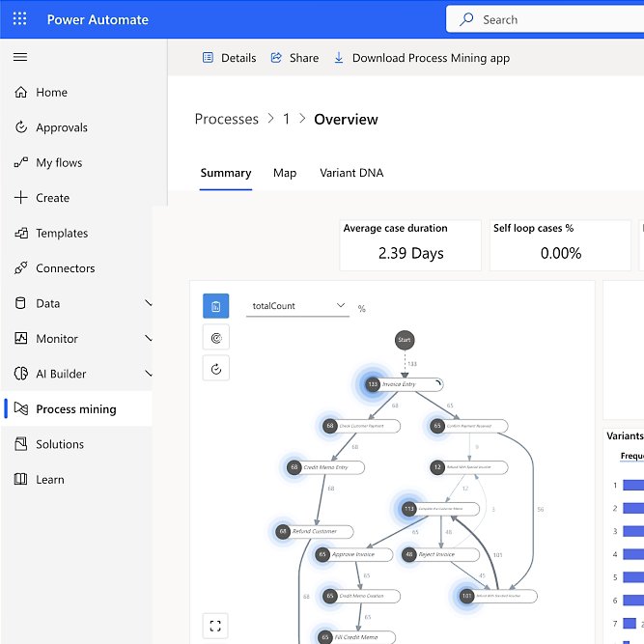This screenshot has height=644, width=644.
Task: Select variant 1 bar in Variants chart
Action: coord(633,485)
